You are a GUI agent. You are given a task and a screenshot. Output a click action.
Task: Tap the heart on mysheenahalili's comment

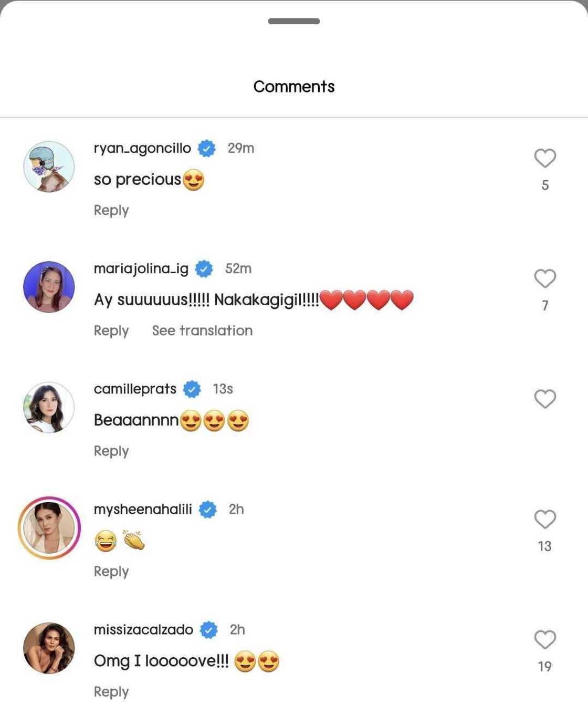545,519
